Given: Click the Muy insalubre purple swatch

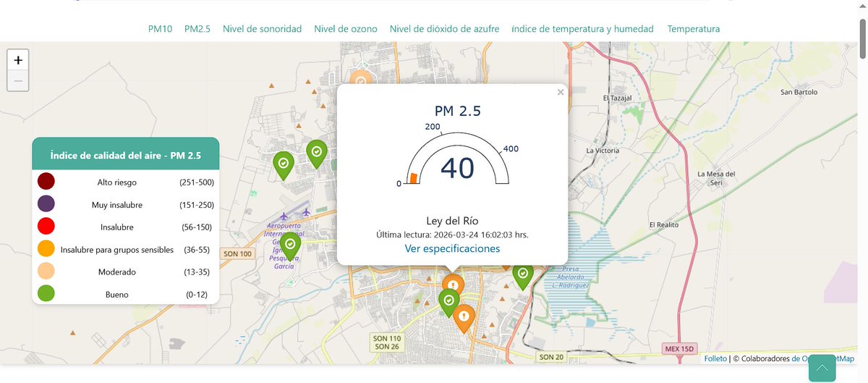Looking at the screenshot, I should point(46,204).
